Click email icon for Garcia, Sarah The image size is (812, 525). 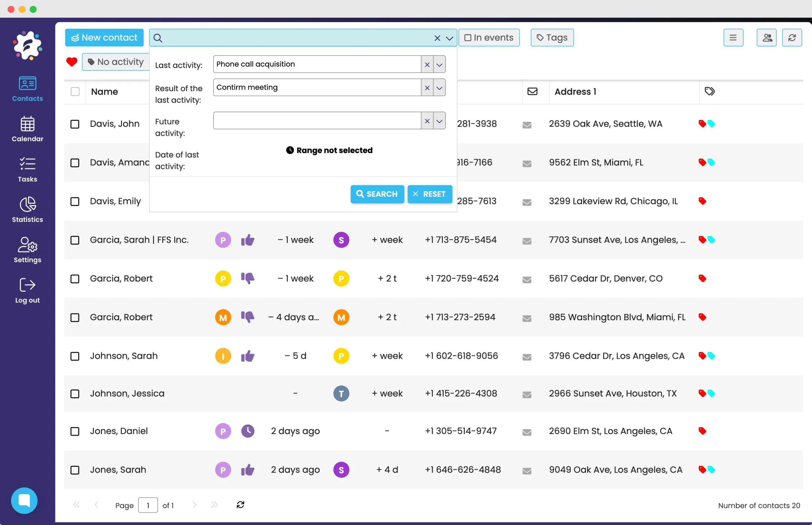(527, 241)
